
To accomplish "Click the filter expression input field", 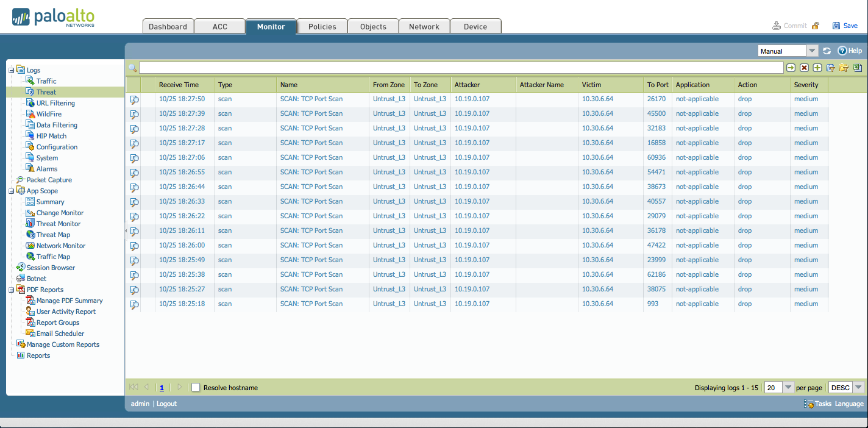I will (461, 68).
